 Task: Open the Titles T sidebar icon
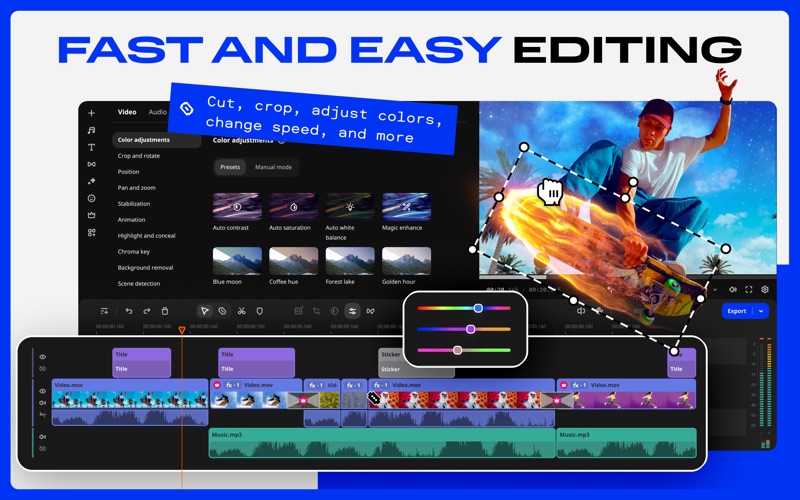(x=91, y=147)
